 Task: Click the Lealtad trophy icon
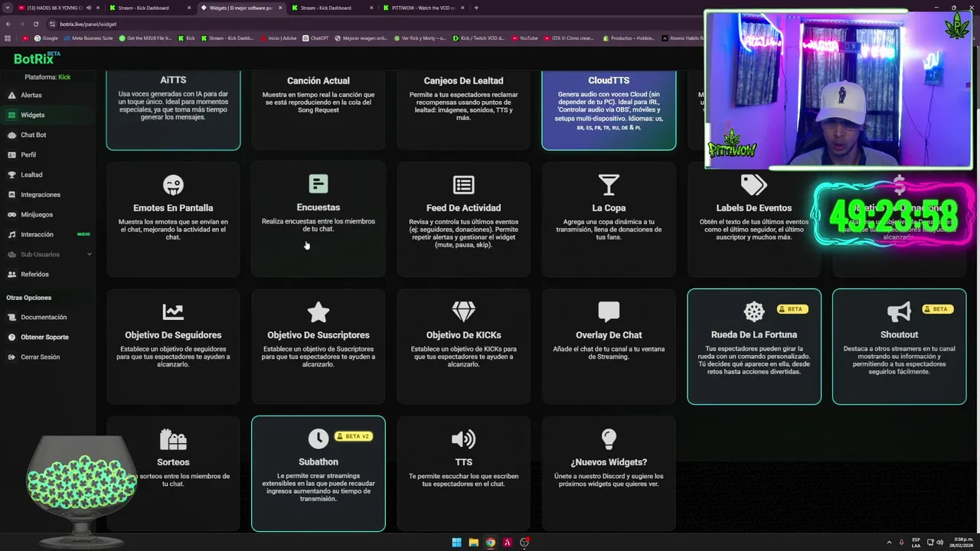(x=11, y=174)
